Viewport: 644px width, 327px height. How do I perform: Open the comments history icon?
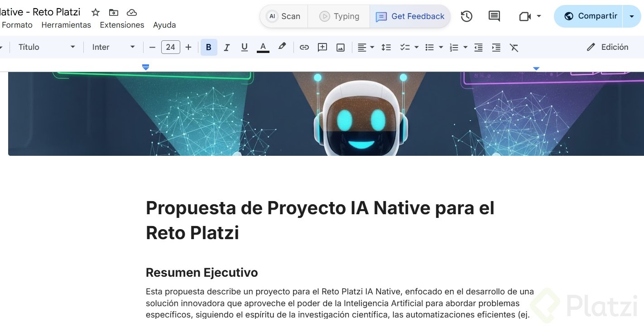click(x=494, y=16)
